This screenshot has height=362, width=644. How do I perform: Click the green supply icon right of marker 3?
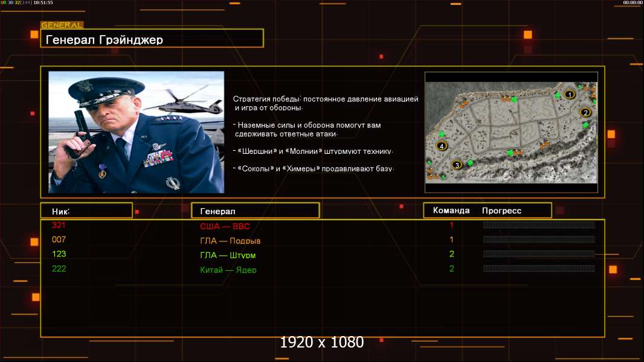[469, 164]
